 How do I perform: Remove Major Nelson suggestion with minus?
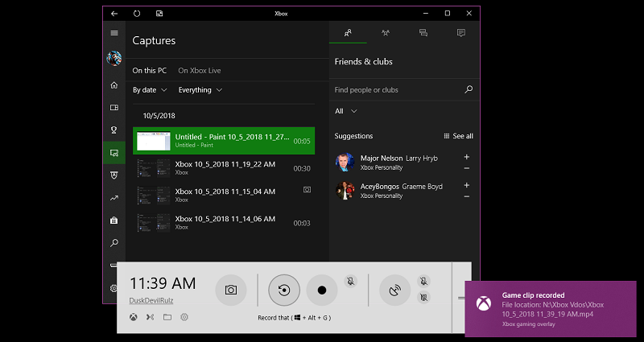pyautogui.click(x=467, y=168)
